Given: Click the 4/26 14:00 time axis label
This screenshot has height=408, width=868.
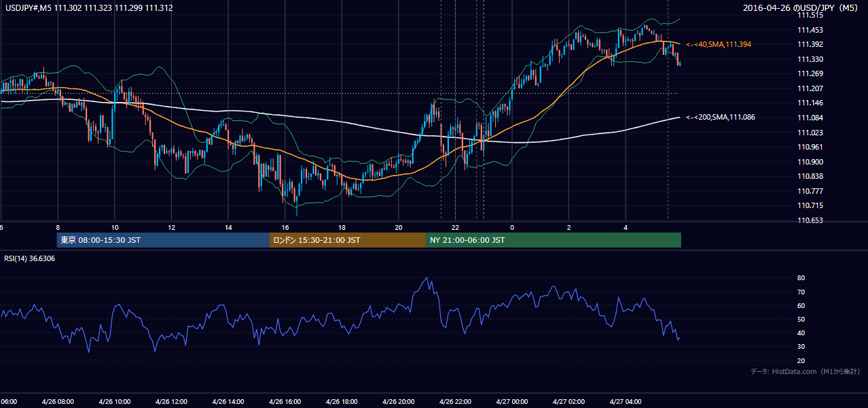Looking at the screenshot, I should (x=228, y=401).
